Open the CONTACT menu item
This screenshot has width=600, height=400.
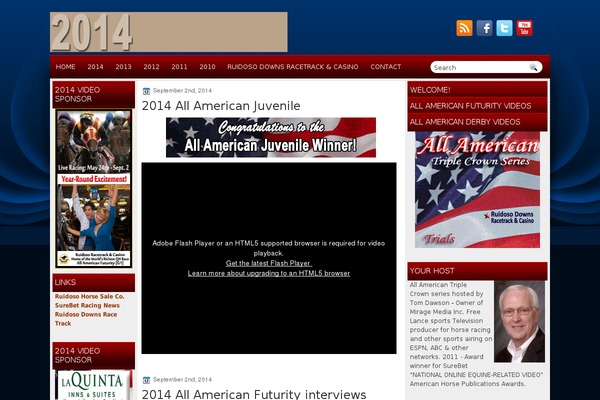click(x=385, y=67)
